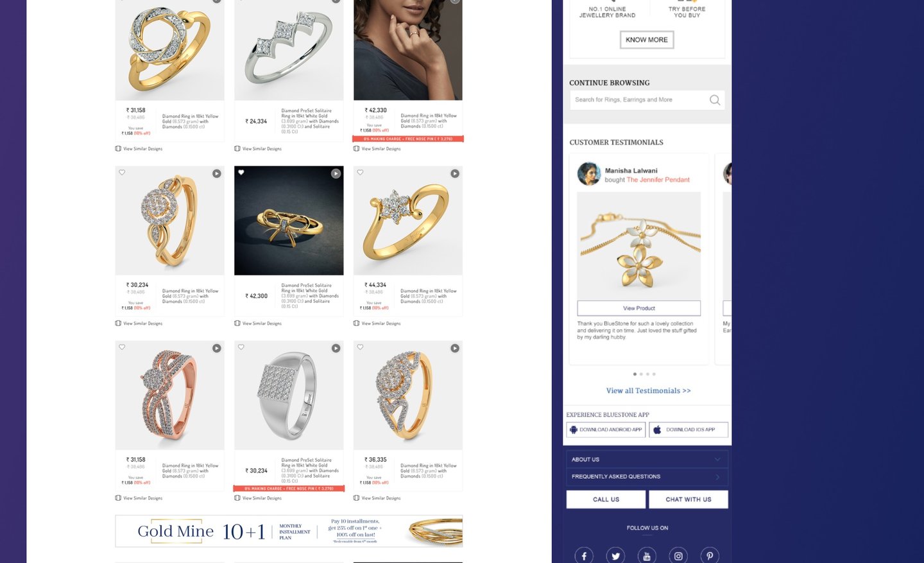Toggle wishlist heart on ₹30,234 yellow gold ring
The image size is (924, 563).
122,173
